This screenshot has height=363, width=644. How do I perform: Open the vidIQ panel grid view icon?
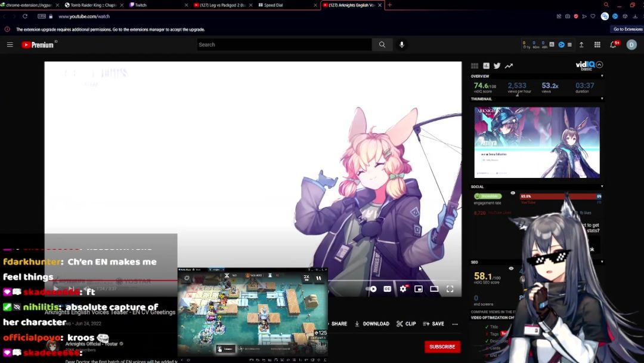point(475,66)
